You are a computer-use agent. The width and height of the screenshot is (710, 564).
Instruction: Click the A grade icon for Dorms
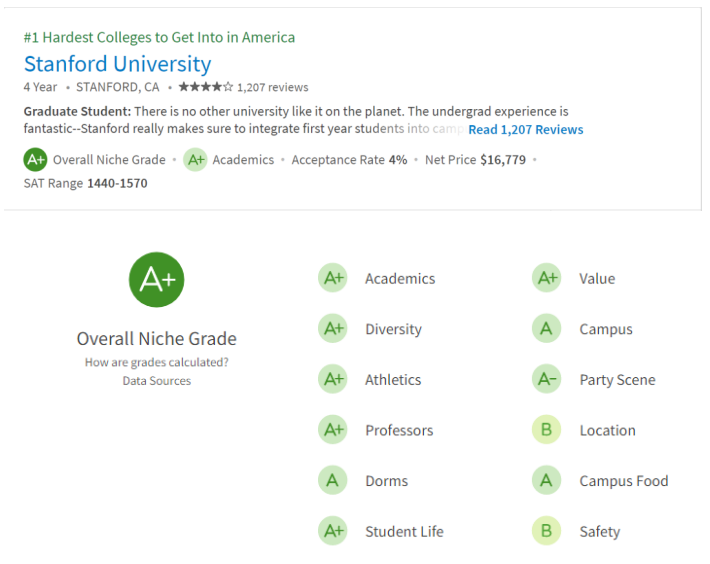(x=333, y=481)
